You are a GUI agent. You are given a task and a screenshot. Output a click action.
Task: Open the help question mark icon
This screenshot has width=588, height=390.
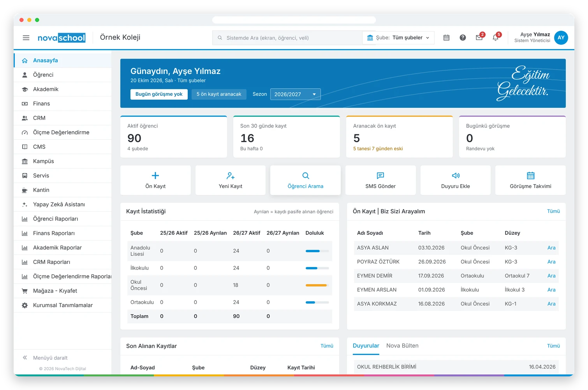point(463,38)
